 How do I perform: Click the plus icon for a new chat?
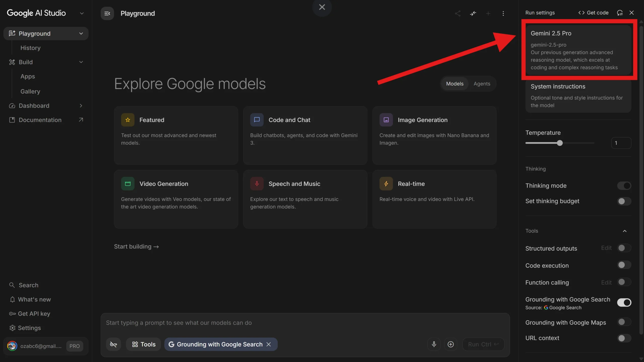pyautogui.click(x=488, y=13)
